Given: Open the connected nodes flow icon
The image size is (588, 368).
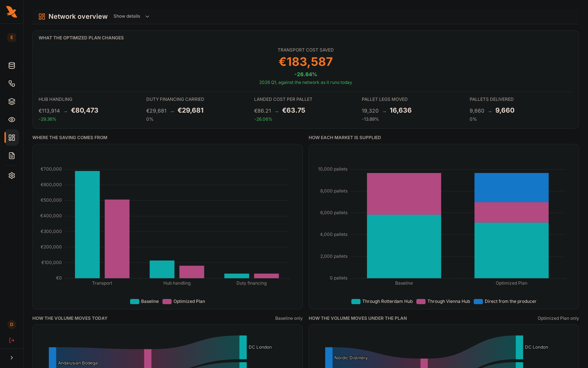Looking at the screenshot, I should coord(12,84).
